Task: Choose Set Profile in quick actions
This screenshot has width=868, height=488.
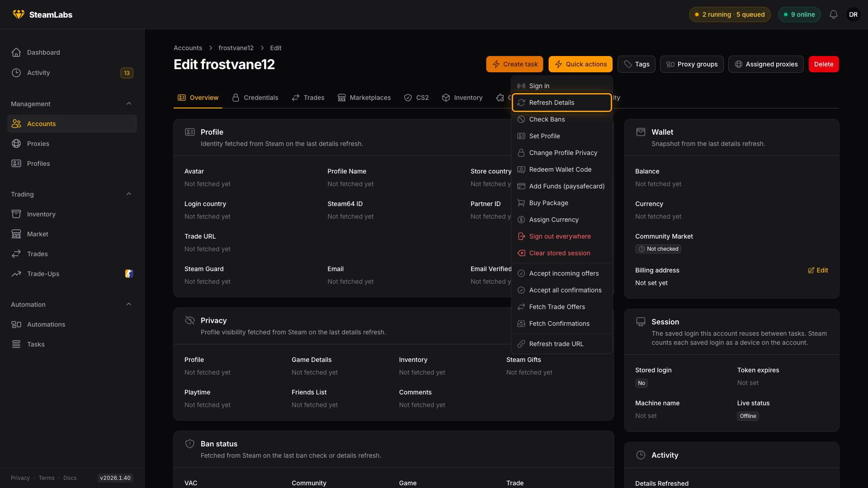Action: (562, 136)
